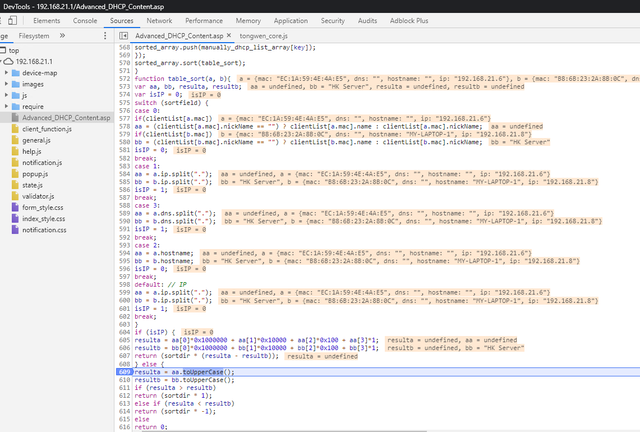640x432 pixels.
Task: Click the 192.168.21.1 domain node
Action: point(34,62)
